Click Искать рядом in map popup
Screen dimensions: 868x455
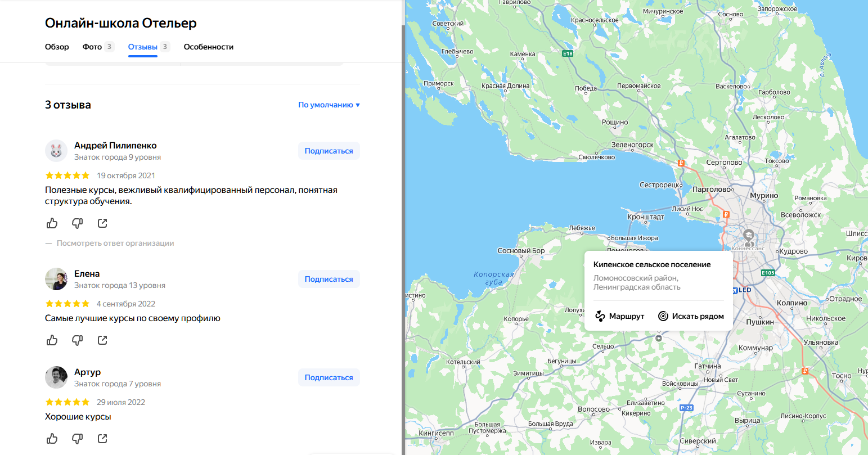pos(691,316)
